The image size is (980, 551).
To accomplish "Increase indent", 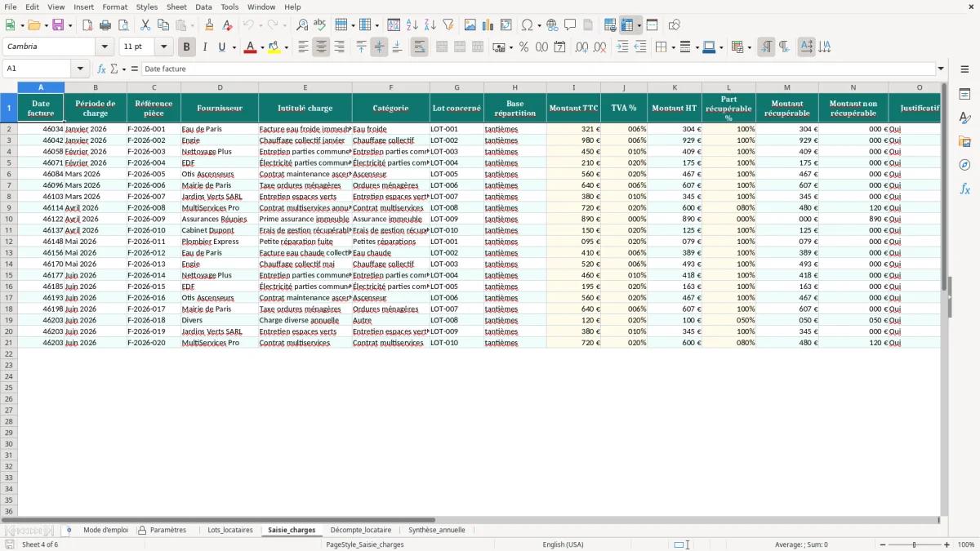I will 622,47.
